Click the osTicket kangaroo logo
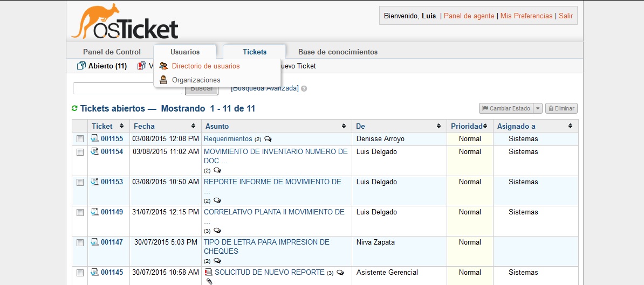This screenshot has width=644, height=285. click(125, 22)
